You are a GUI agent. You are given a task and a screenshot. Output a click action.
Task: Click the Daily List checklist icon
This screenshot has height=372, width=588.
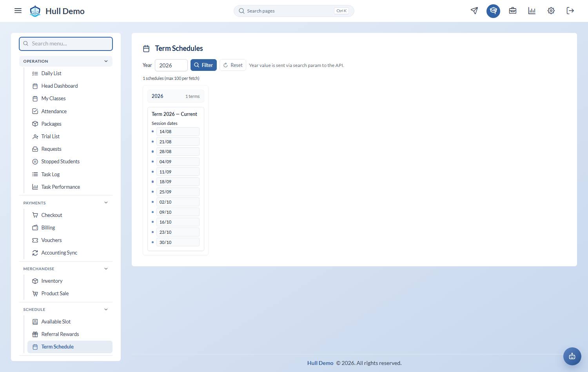[x=35, y=73]
